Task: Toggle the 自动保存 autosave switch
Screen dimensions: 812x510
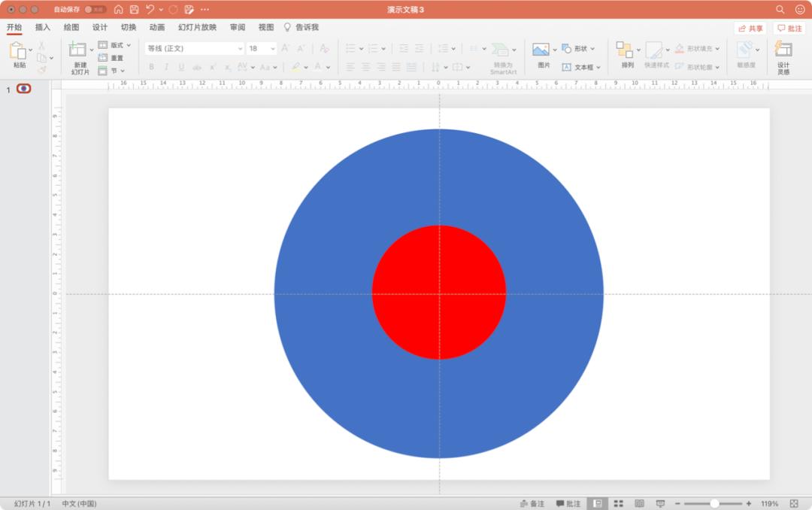Action: (95, 10)
